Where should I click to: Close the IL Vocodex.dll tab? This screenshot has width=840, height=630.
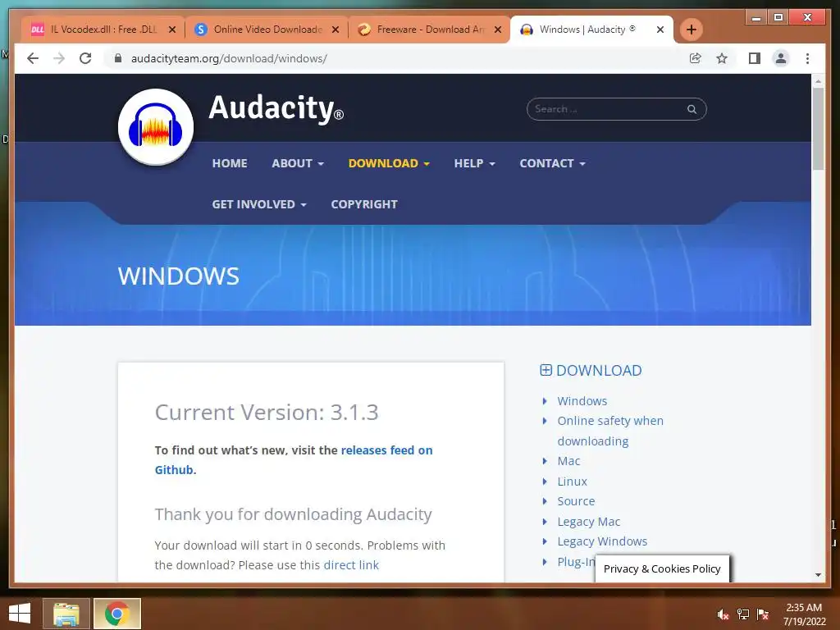pyautogui.click(x=172, y=30)
